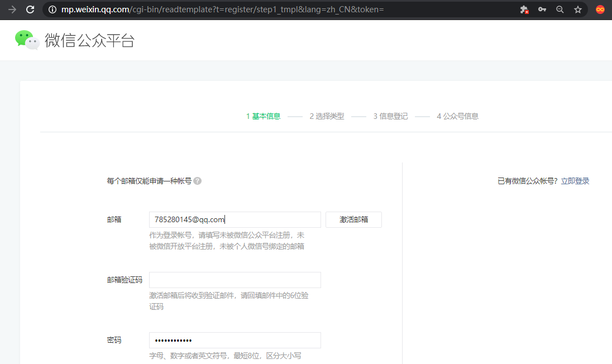The image size is (612, 364).
Task: Select step 3 信息登记
Action: [390, 116]
